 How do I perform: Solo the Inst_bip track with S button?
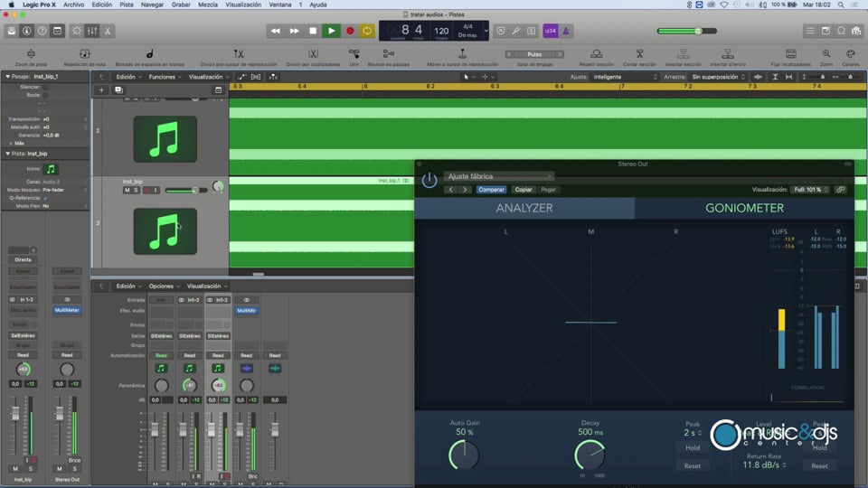(x=136, y=191)
